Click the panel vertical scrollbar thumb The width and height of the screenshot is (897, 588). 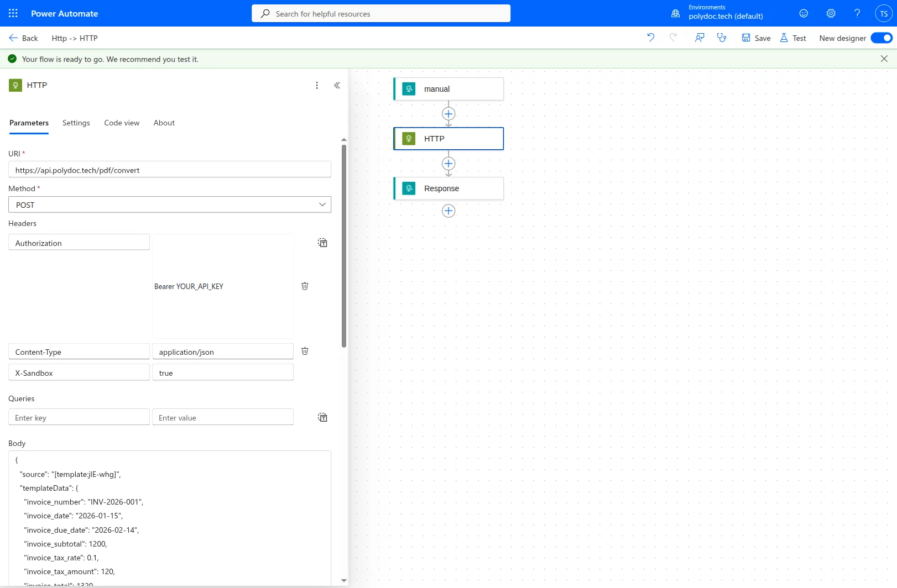pos(344,246)
